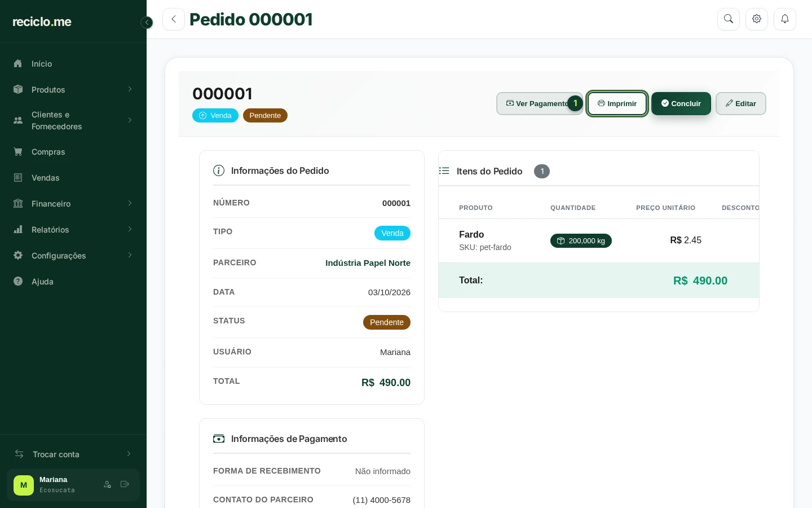The height and width of the screenshot is (508, 812).
Task: Click the Pendente badge in the STATUS row
Action: 387,322
